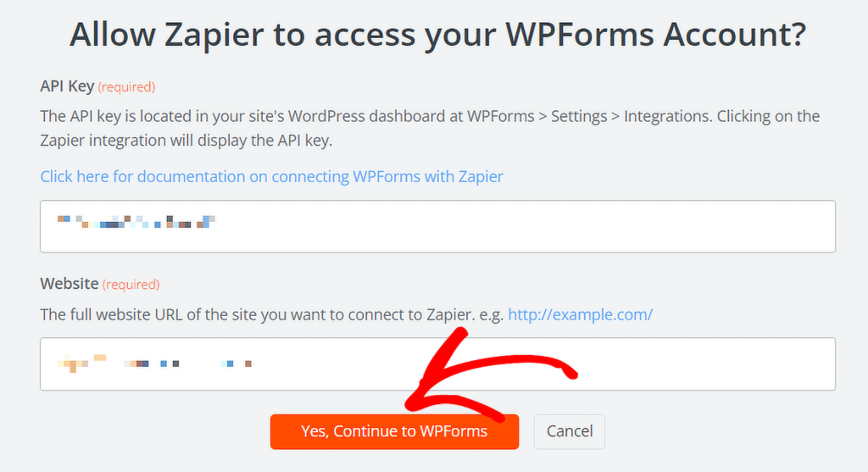Click the API Key input field
This screenshot has height=472, width=868.
[509, 226]
